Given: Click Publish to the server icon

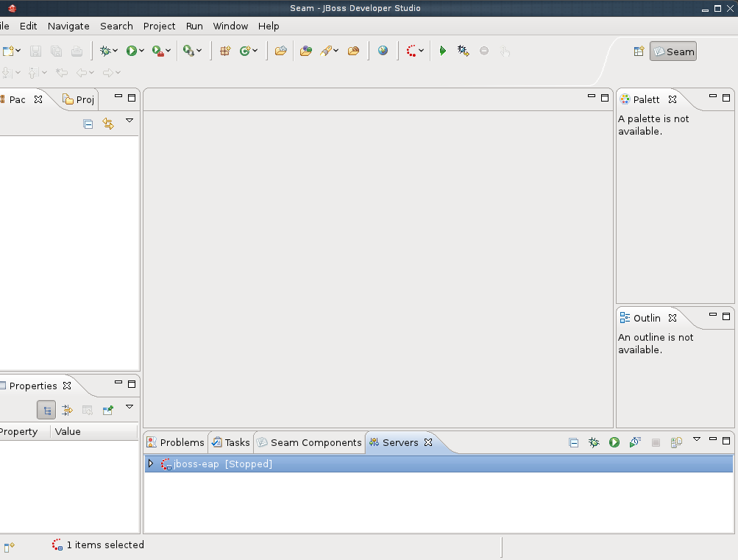Looking at the screenshot, I should tap(676, 442).
